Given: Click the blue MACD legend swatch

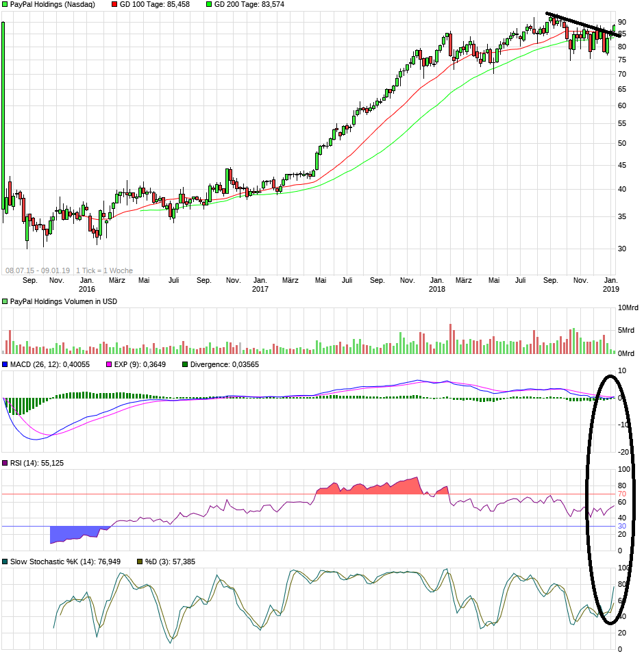Looking at the screenshot, I should coord(5,365).
